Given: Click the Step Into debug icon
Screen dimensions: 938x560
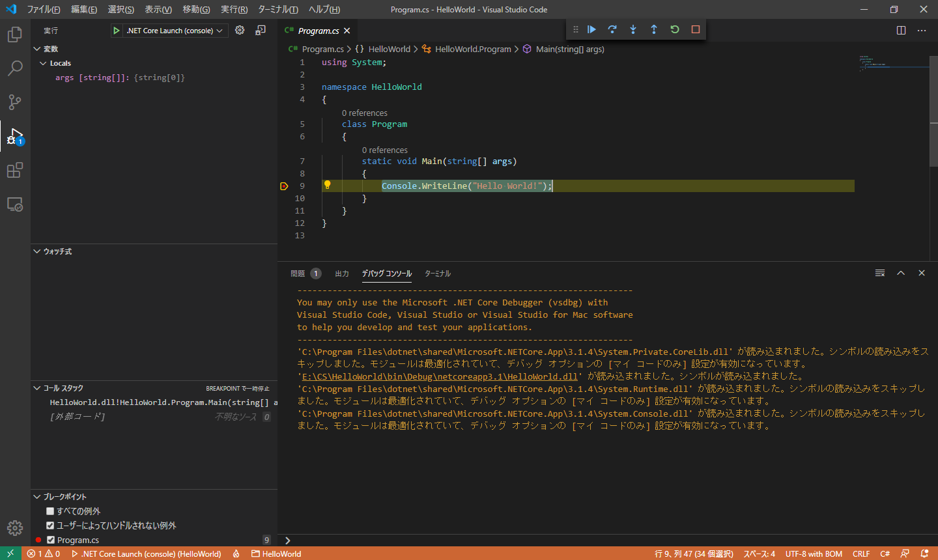Looking at the screenshot, I should pyautogui.click(x=633, y=29).
